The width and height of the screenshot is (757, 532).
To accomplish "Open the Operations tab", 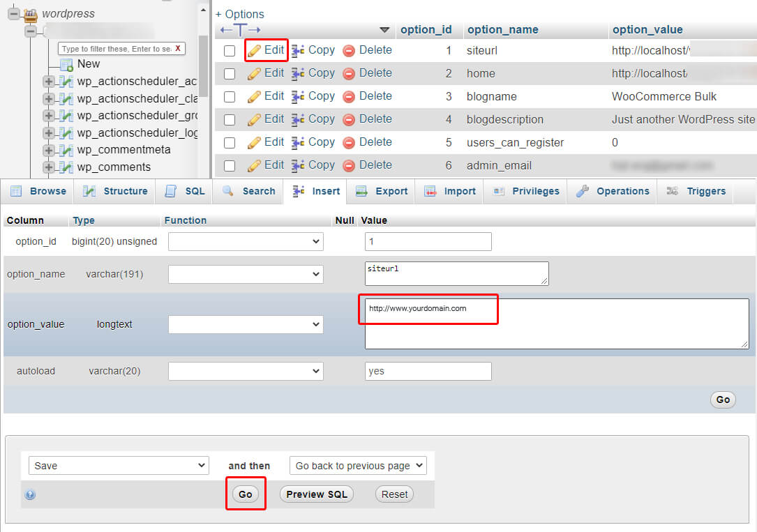I will coord(612,191).
